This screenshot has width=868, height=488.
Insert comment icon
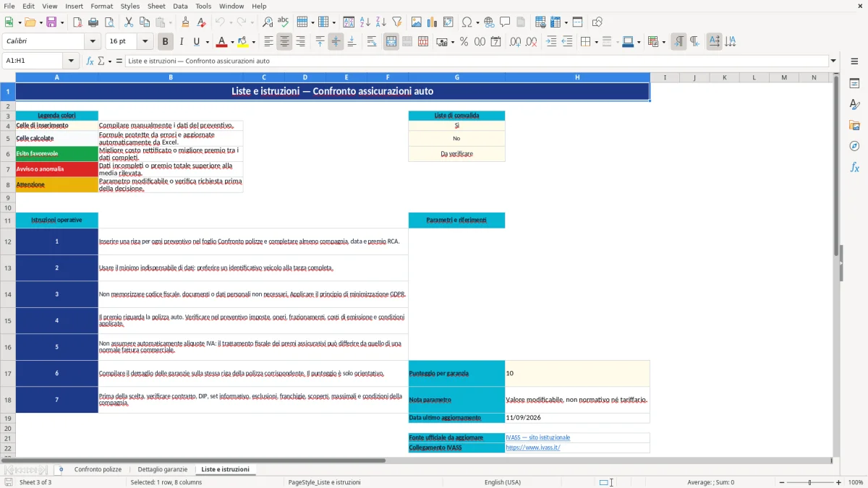click(x=505, y=22)
